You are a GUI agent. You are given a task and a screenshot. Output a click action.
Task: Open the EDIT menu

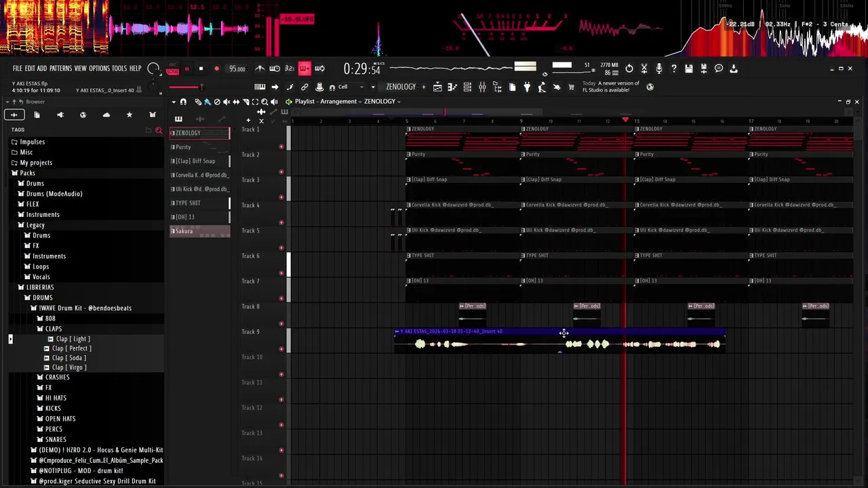tap(30, 68)
